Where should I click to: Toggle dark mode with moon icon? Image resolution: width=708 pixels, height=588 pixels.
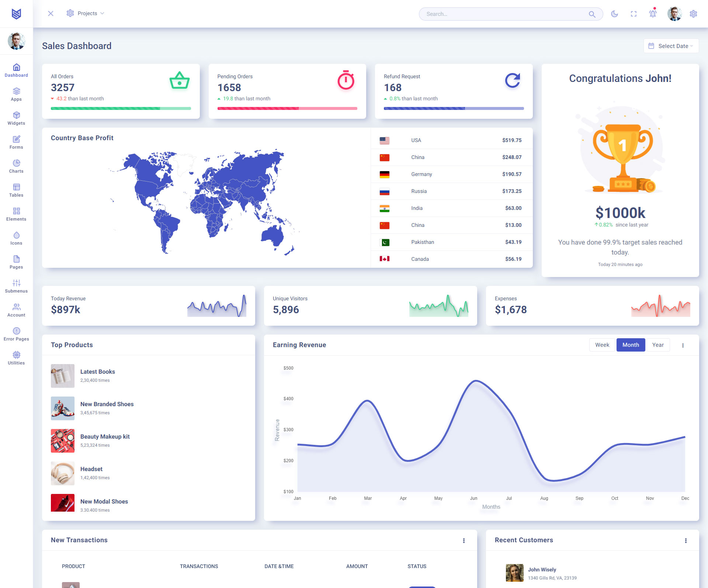click(x=614, y=14)
